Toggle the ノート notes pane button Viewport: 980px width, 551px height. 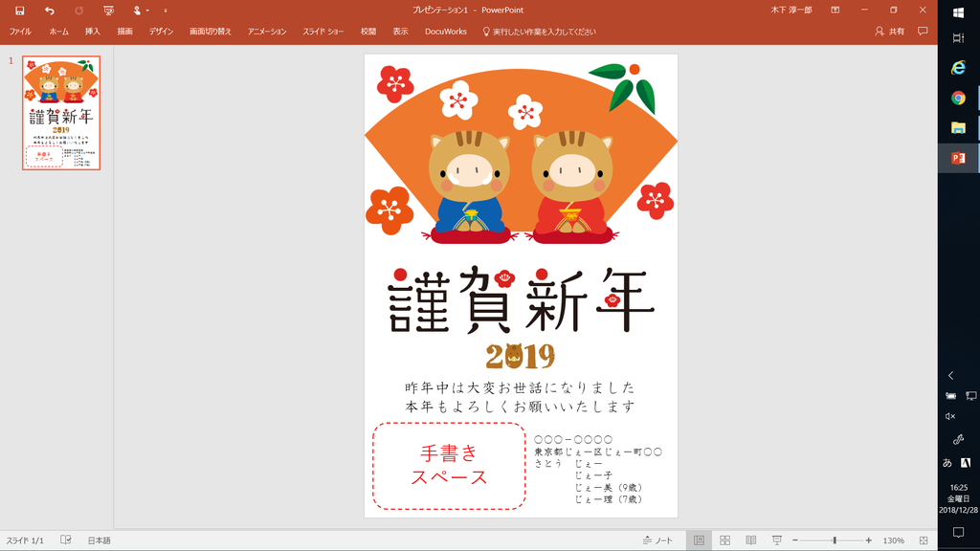coord(658,540)
